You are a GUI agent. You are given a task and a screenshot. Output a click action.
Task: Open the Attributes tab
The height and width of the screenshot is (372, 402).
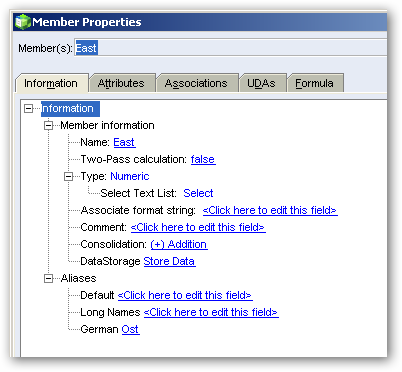[121, 83]
